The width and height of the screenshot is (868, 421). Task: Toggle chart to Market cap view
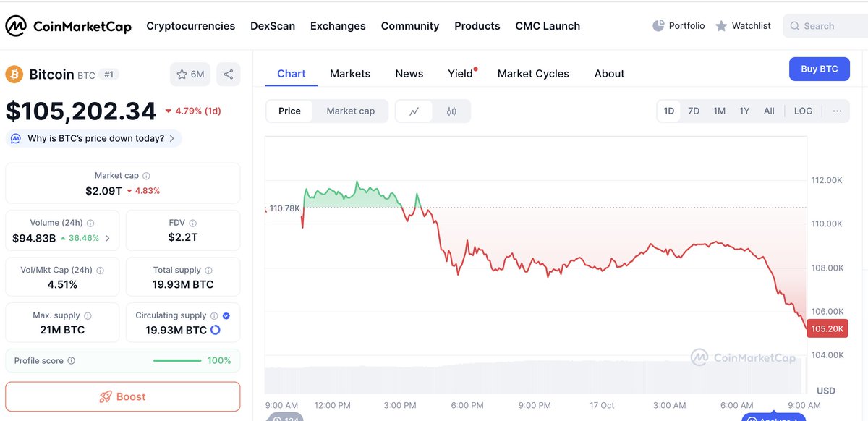pyautogui.click(x=351, y=111)
